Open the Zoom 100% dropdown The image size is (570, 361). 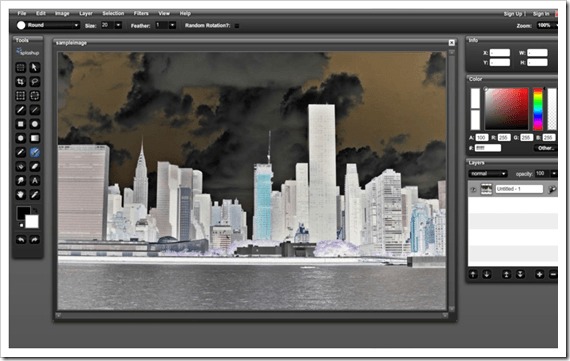(x=547, y=25)
